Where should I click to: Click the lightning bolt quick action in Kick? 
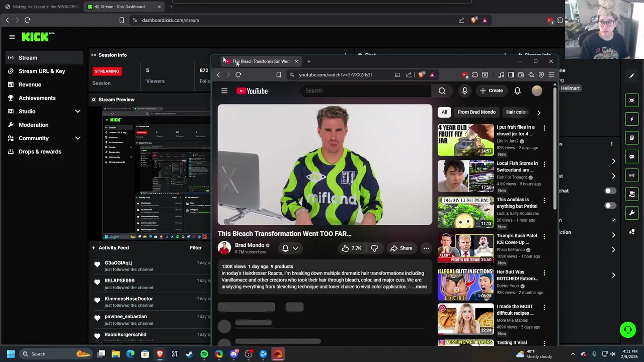pyautogui.click(x=632, y=119)
